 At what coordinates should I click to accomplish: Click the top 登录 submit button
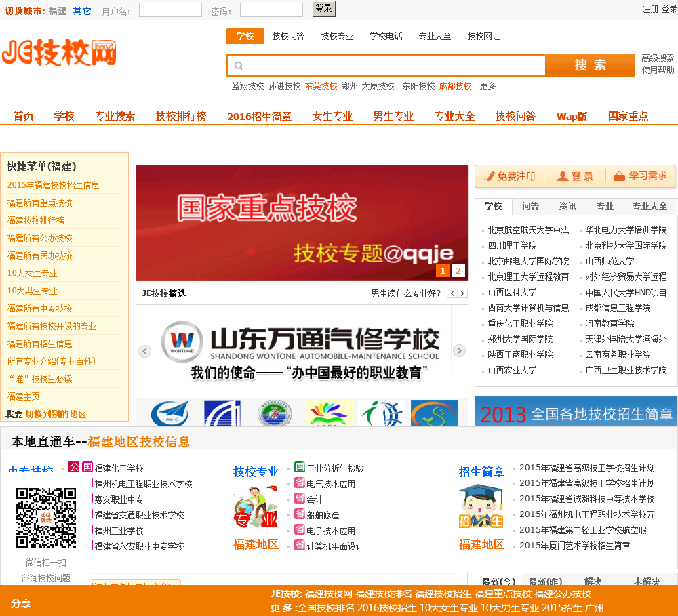point(324,9)
